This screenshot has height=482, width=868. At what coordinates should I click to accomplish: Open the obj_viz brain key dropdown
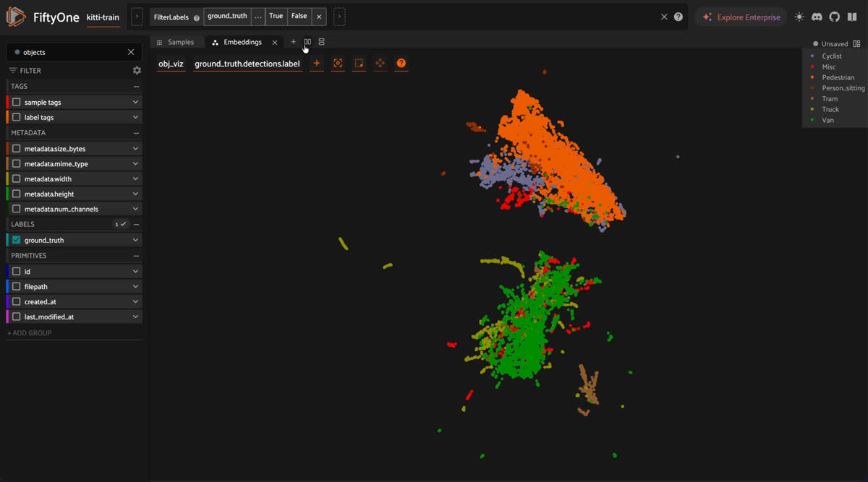(171, 64)
